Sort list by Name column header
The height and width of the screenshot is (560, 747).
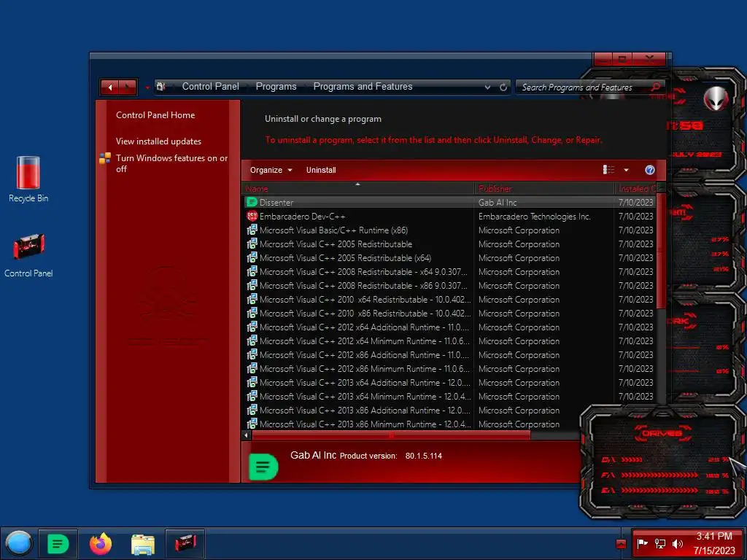point(358,189)
